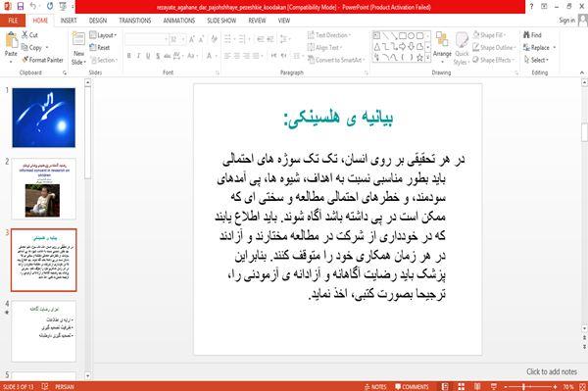Select slide 2 thumbnail with child photo
This screenshot has width=588, height=391.
coord(43,188)
